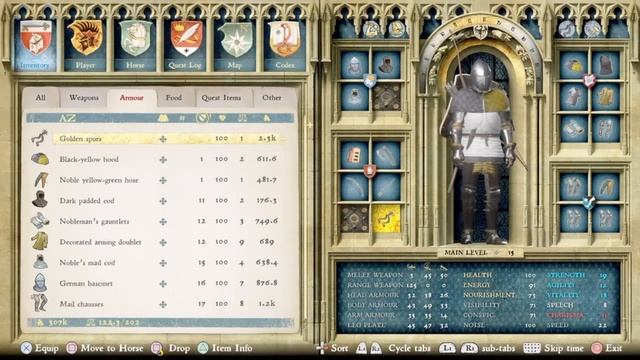This screenshot has height=360, width=640.
Task: Switch to the Other filter
Action: [x=271, y=98]
